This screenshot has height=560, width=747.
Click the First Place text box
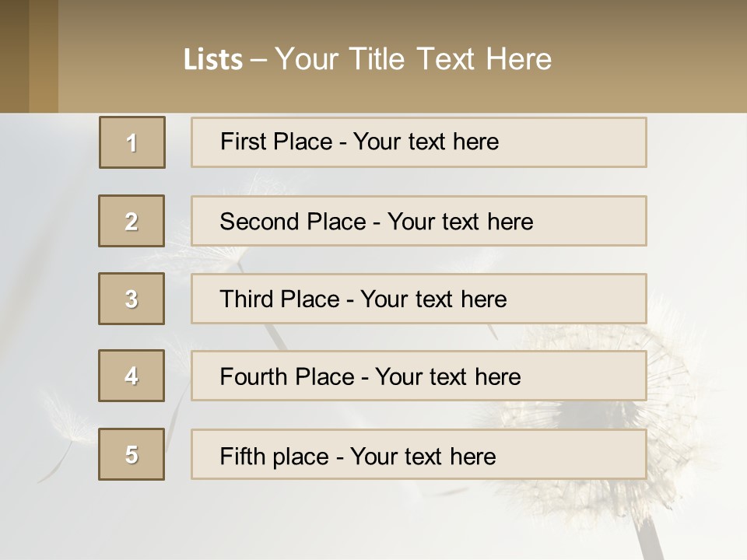[x=419, y=142]
